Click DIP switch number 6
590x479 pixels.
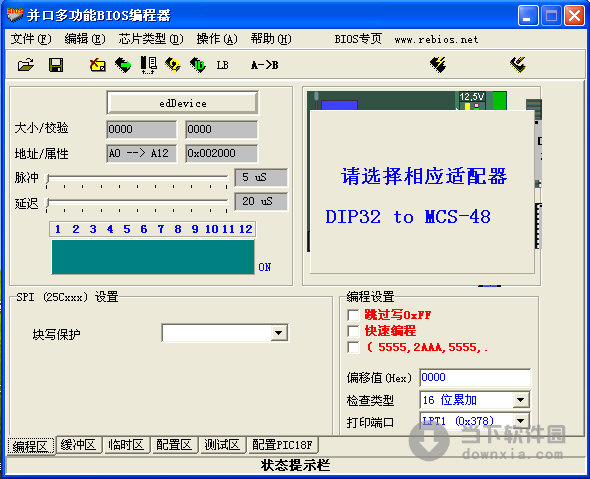[x=144, y=229]
